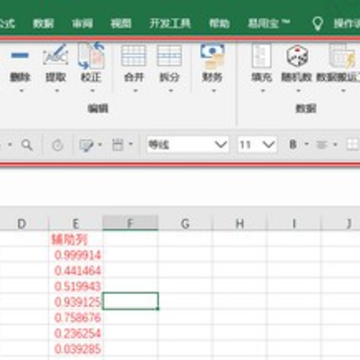Viewport: 360px width, 360px height.
Task: Click the highlighter brush icon in quick toolbar
Action: 86,145
